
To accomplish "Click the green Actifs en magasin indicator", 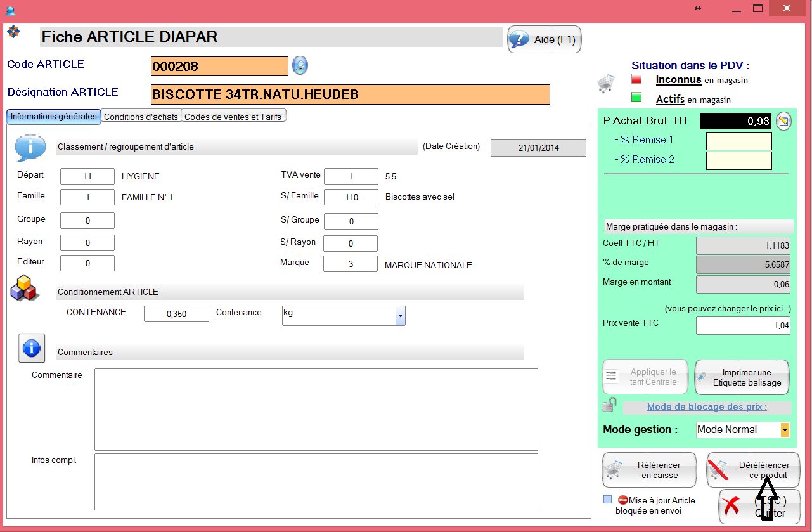I will click(636, 98).
